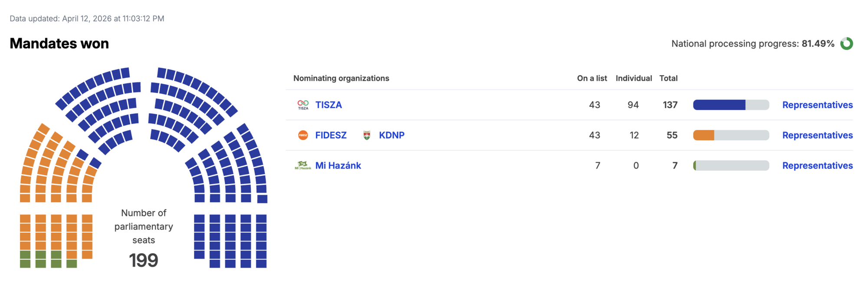This screenshot has height=291, width=868.
Task: Click the orange FIDESZ logo icon
Action: click(303, 135)
